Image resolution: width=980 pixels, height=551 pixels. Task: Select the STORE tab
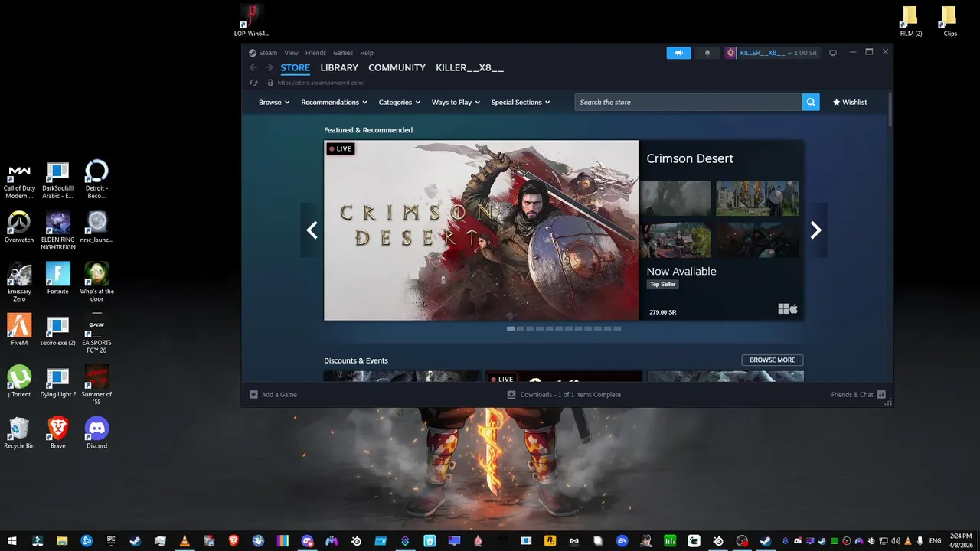295,68
